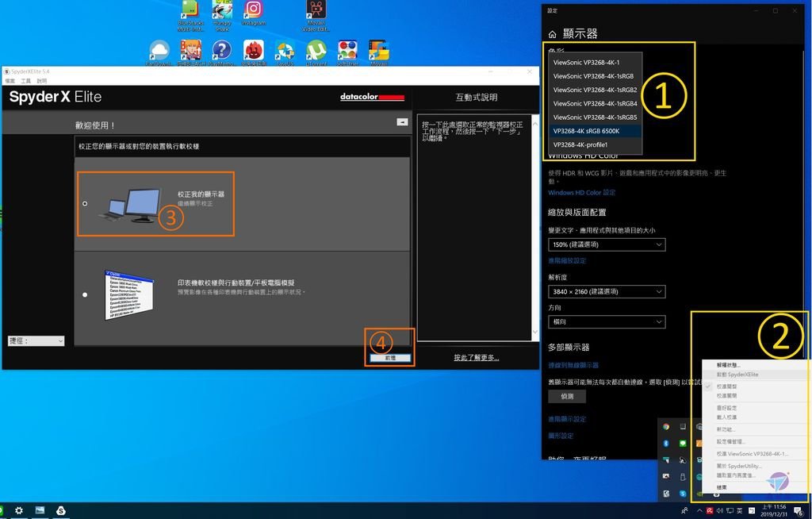Select the 校正我的顯示器 radio button

click(x=85, y=204)
